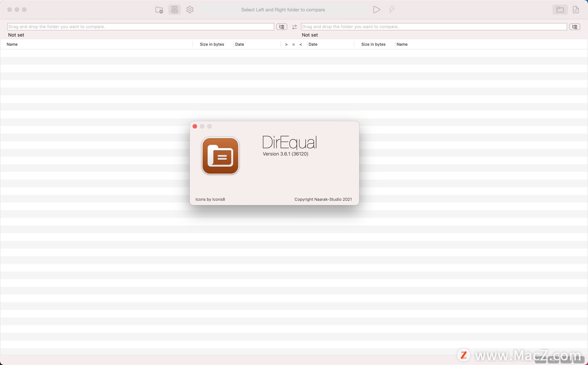The height and width of the screenshot is (365, 588).
Task: Toggle the log list view toolbar icon
Action: click(x=174, y=9)
